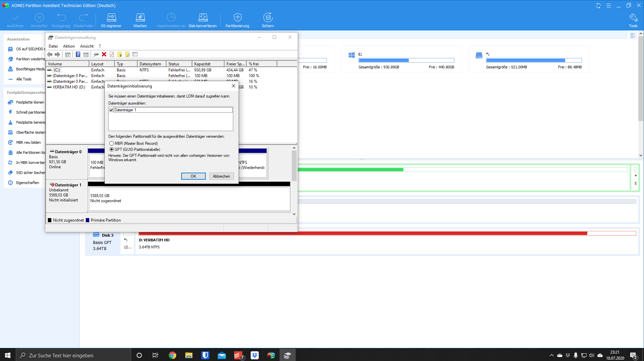The width and height of the screenshot is (644, 361).
Task: Click Oberfläche testen in sidebar
Action: coord(26,132)
